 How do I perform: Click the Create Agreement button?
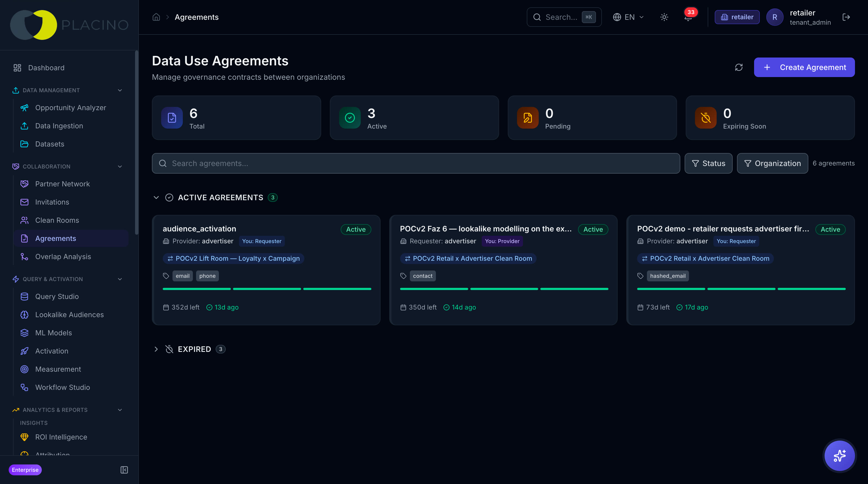804,67
